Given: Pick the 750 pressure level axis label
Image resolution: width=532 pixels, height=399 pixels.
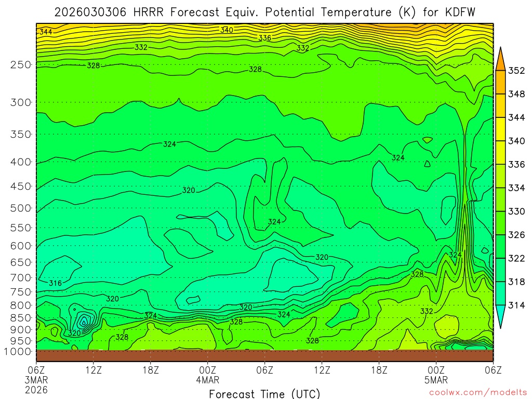Looking at the screenshot, I should point(21,292).
